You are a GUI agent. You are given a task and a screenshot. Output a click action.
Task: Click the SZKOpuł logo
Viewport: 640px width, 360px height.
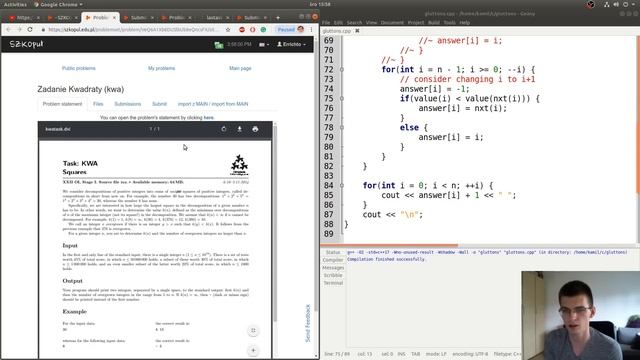pyautogui.click(x=26, y=44)
